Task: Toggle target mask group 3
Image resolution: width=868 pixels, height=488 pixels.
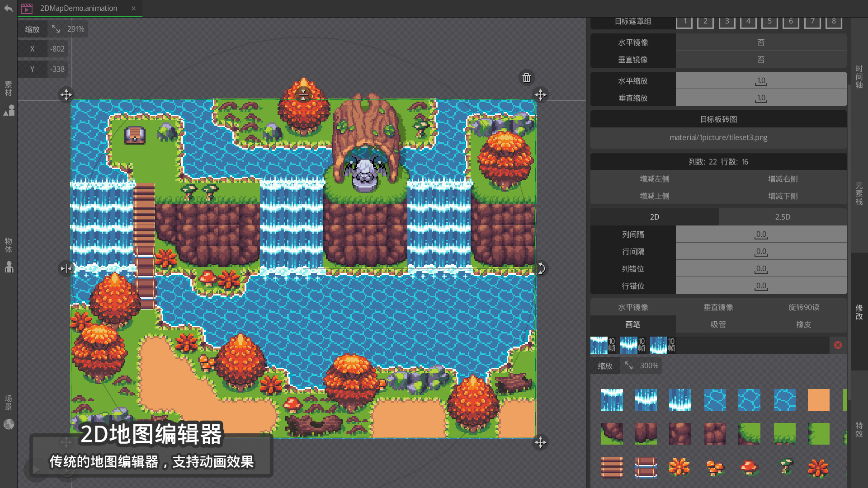Action: (726, 21)
